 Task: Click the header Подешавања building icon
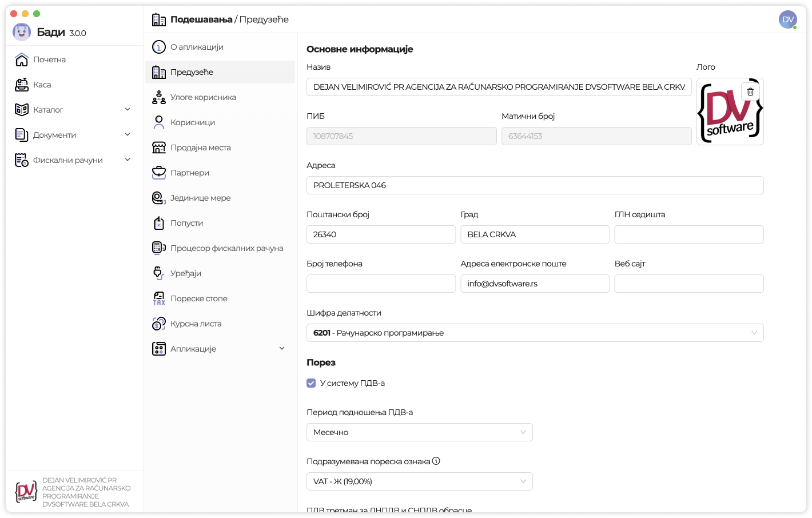pos(159,19)
